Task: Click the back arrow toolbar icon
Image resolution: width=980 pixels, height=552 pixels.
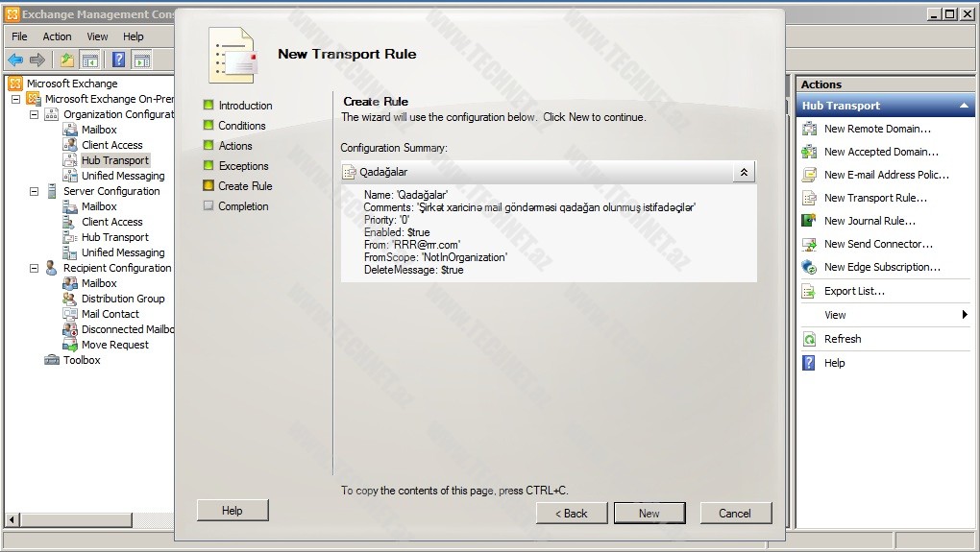Action: pos(15,60)
